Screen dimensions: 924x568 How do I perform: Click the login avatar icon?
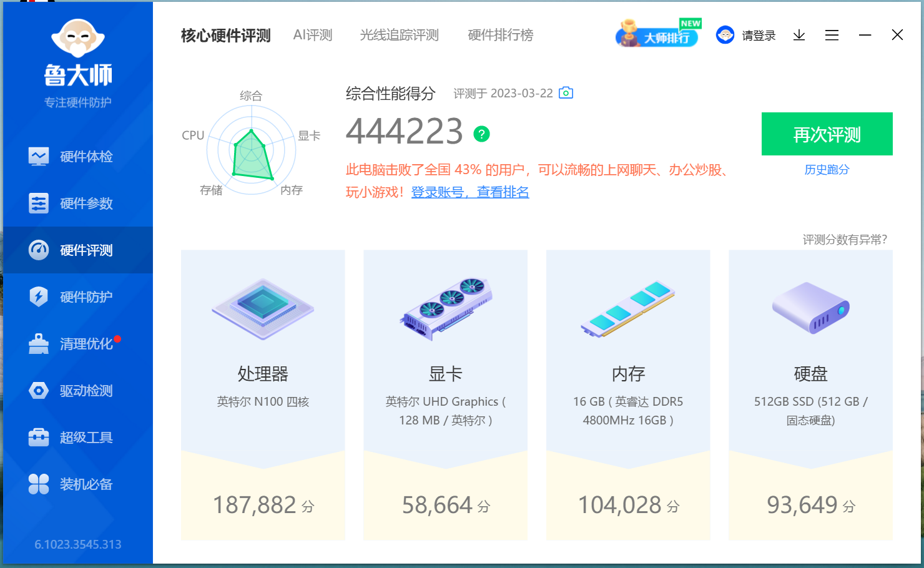click(x=725, y=35)
